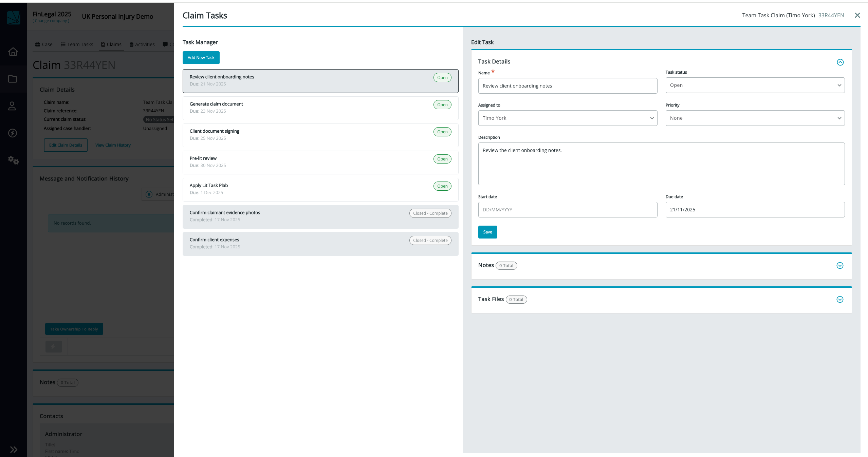868x457 pixels.
Task: Click the Start date field
Action: click(567, 209)
